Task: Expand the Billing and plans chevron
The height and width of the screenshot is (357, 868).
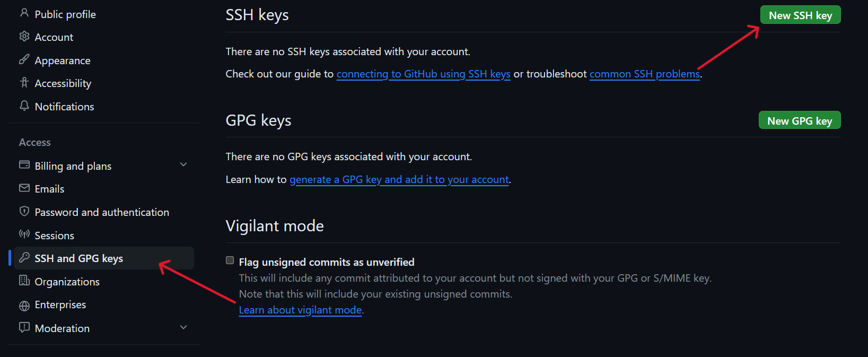Action: point(183,165)
